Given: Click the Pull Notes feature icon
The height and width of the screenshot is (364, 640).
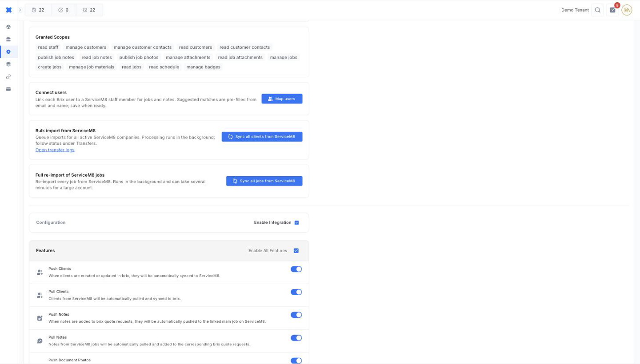Looking at the screenshot, I should pos(40,341).
